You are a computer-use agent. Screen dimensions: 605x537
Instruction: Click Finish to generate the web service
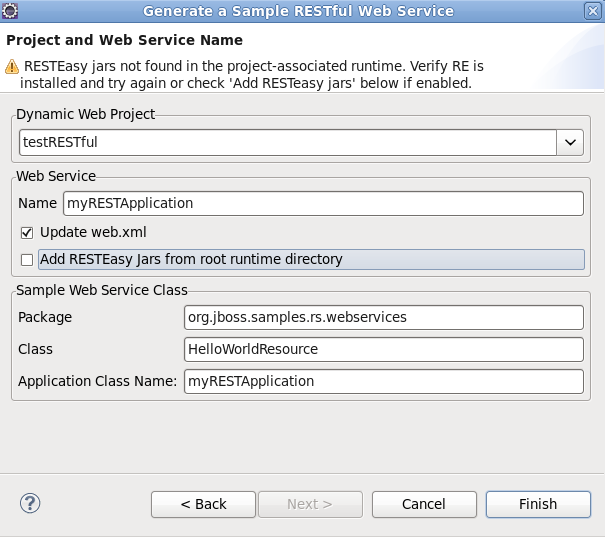coord(538,504)
